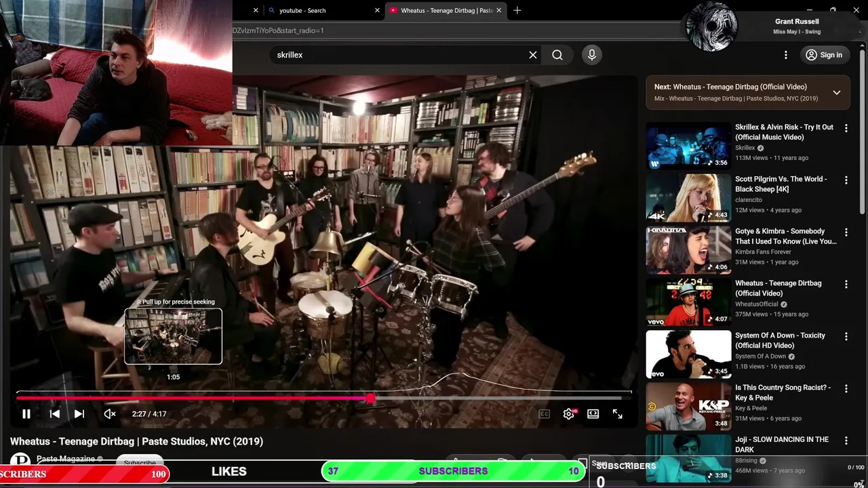The width and height of the screenshot is (868, 488).
Task: Open Scott Pilgrim Vs. The World thumbnail
Action: coord(688,197)
